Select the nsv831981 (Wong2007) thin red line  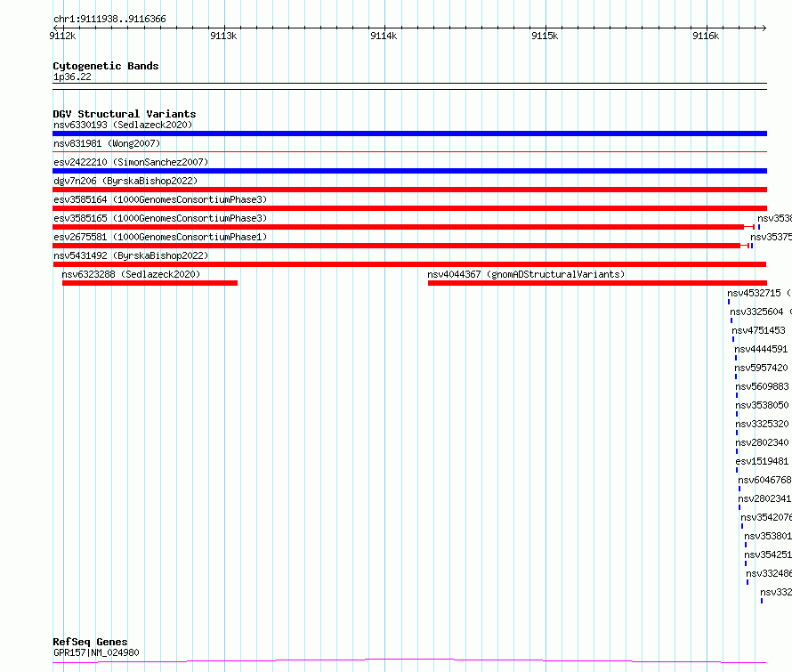[x=409, y=151]
